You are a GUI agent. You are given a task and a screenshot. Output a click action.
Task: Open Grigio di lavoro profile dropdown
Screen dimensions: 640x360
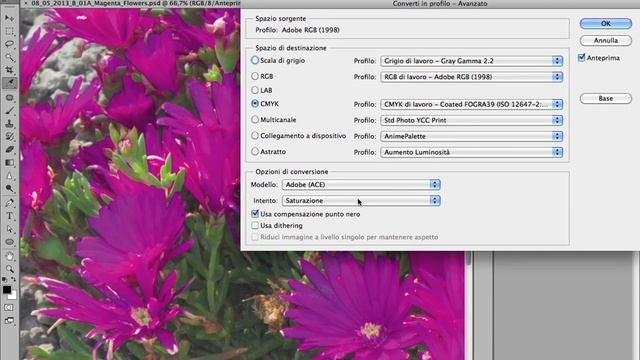471,61
